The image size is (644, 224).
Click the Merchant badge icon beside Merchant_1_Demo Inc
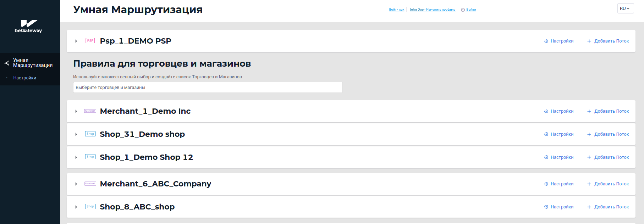click(x=90, y=111)
